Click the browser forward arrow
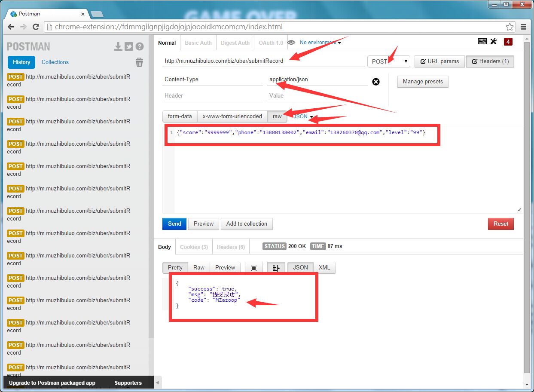 point(24,27)
